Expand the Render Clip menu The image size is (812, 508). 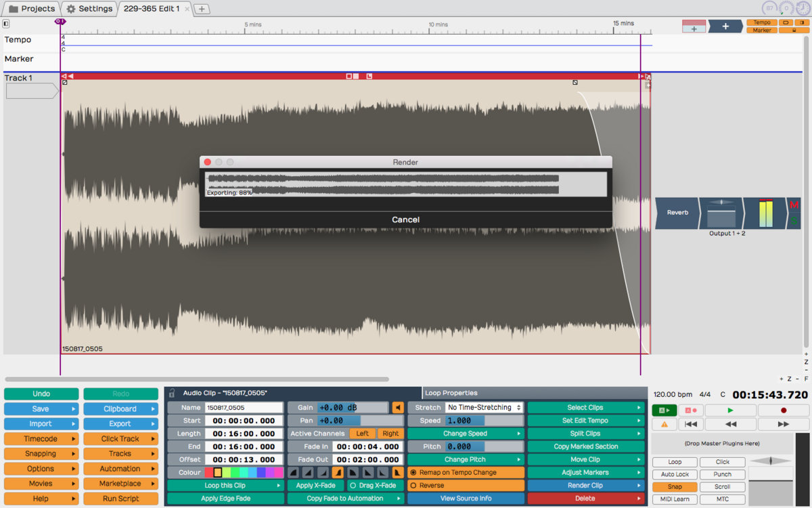pyautogui.click(x=585, y=486)
